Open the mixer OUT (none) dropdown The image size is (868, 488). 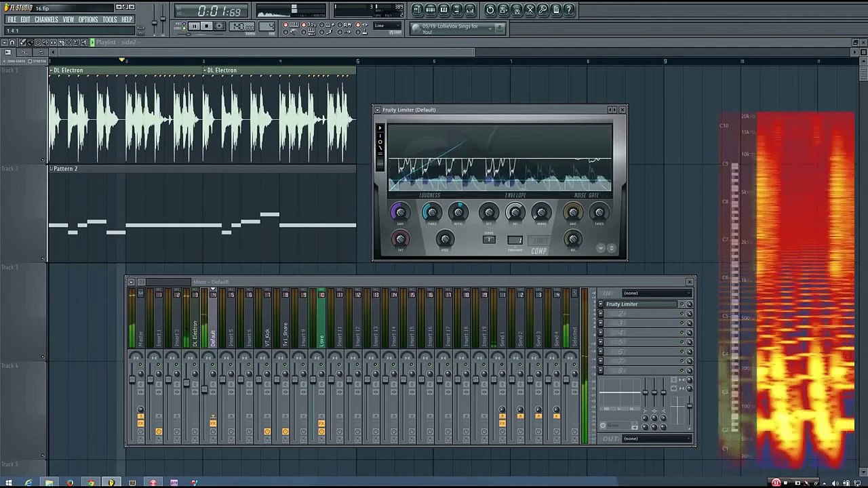656,439
